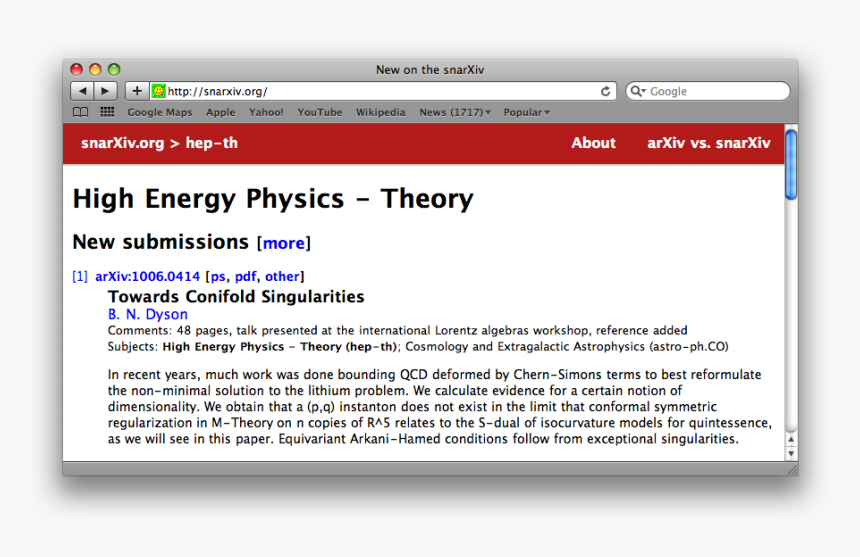Click the browser forward arrow button
This screenshot has width=860, height=557.
(105, 91)
